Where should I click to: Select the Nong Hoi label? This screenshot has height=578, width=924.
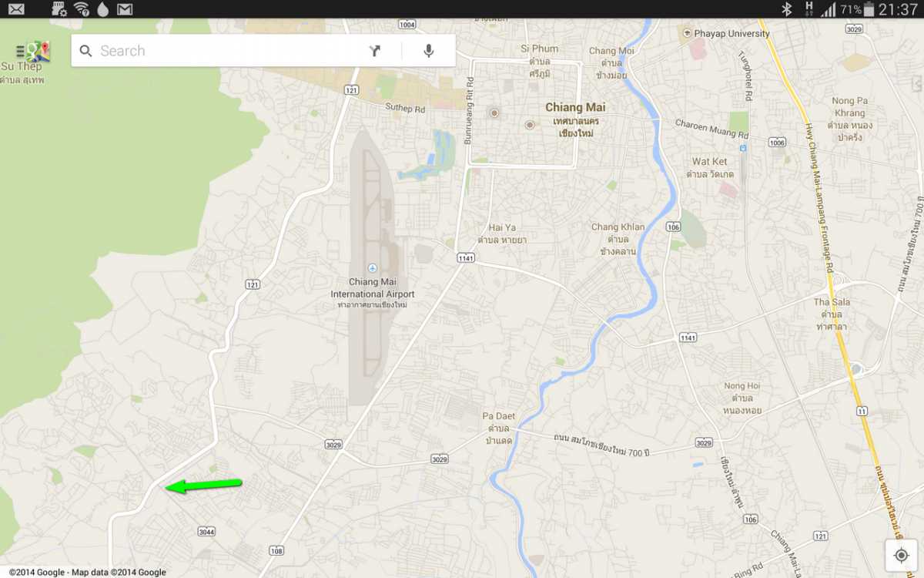click(742, 386)
